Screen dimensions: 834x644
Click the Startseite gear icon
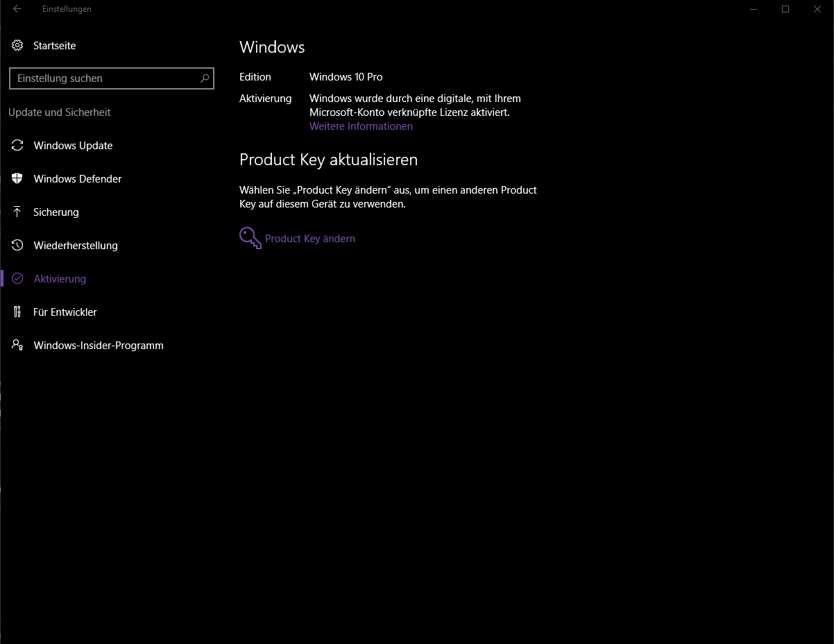pyautogui.click(x=17, y=46)
